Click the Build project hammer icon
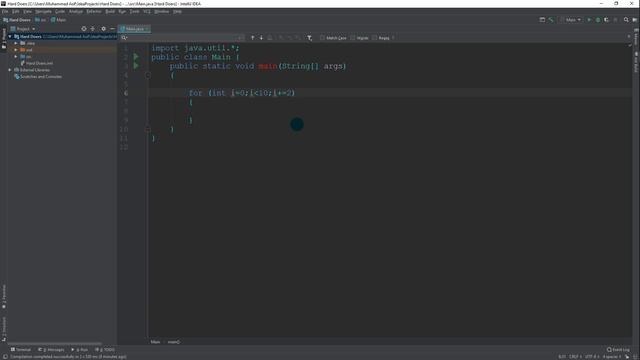 tap(551, 20)
